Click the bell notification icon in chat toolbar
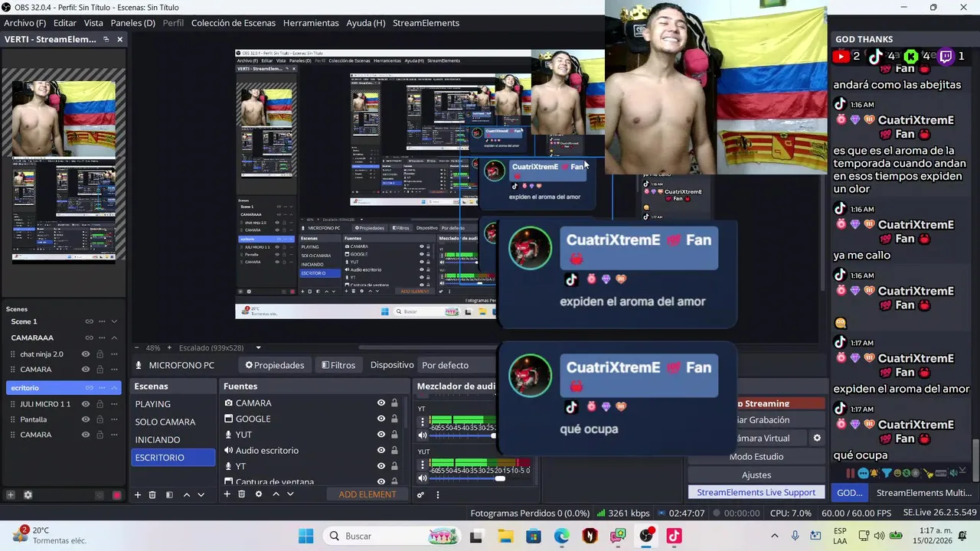This screenshot has height=551, width=980. click(874, 474)
